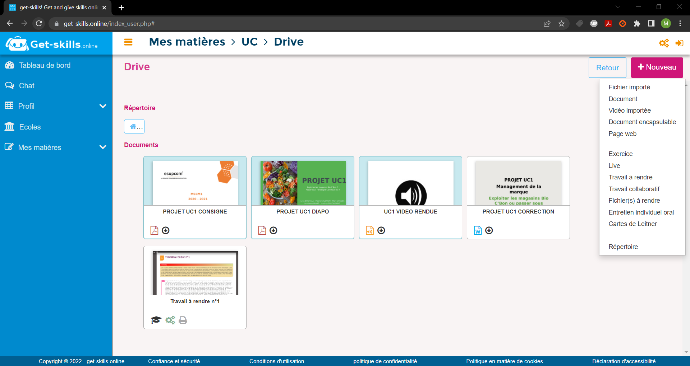Click the graduation cap icon on Travail à rendre n°1

pyautogui.click(x=156, y=320)
